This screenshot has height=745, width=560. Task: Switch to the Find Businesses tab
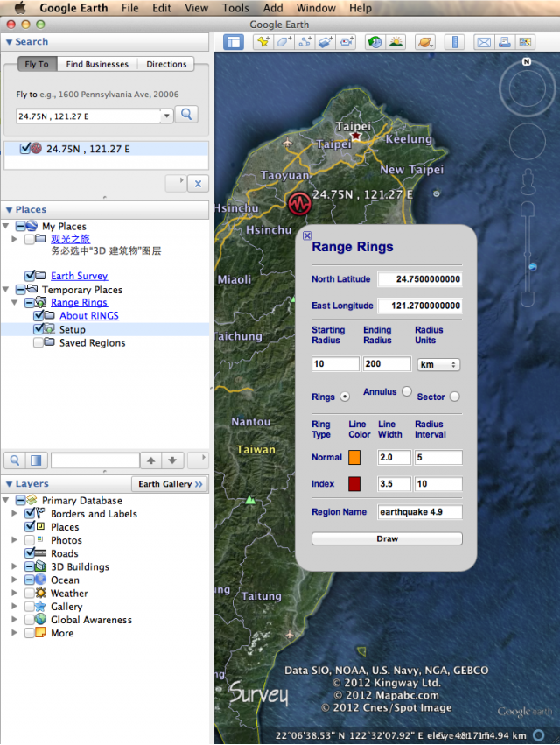97,64
